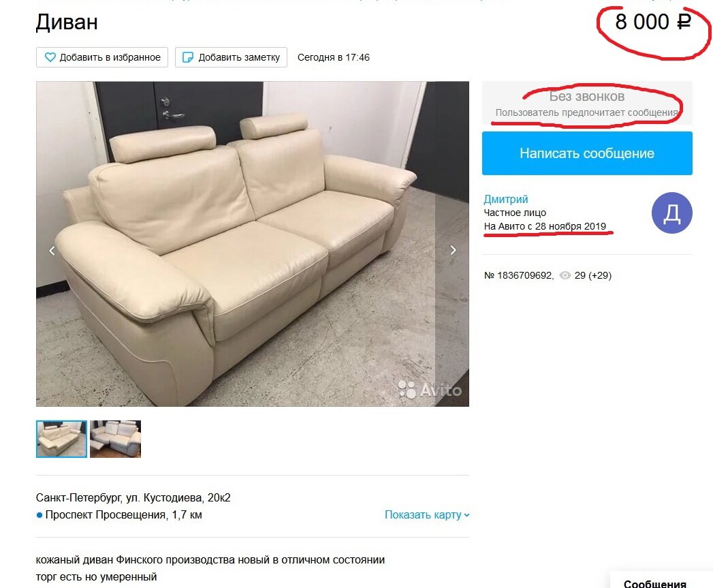Click the seller avatar with letter Д
The width and height of the screenshot is (713, 588).
click(671, 213)
